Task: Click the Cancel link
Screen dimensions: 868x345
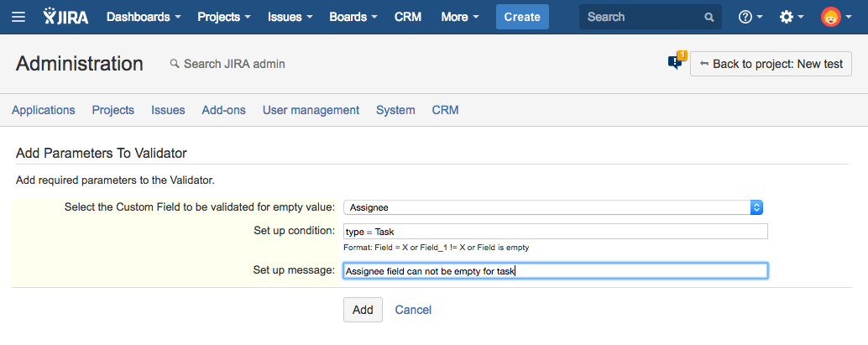Action: coord(413,310)
